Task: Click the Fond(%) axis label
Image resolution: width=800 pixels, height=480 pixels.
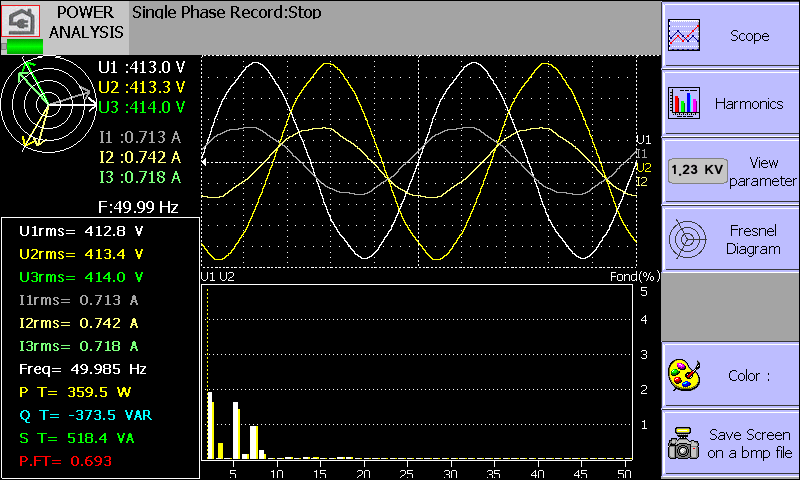Action: 635,276
